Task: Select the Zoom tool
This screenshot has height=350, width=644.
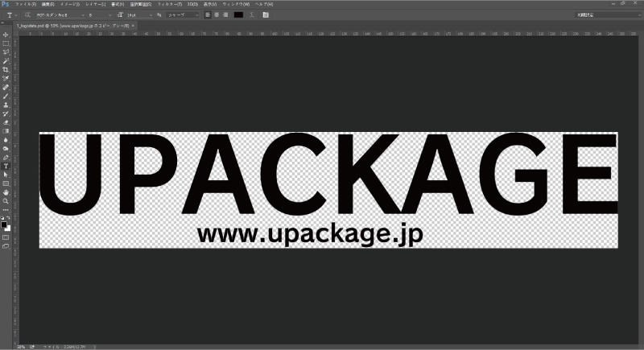Action: tap(6, 201)
